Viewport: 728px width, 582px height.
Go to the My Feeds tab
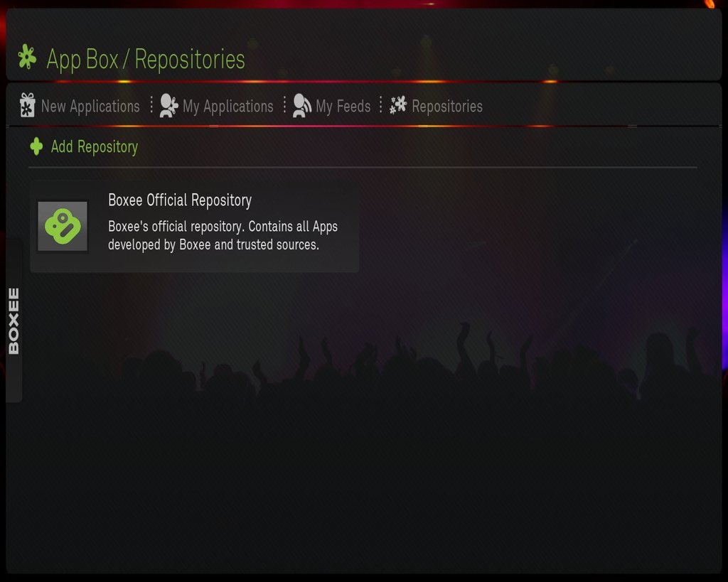[x=343, y=107]
